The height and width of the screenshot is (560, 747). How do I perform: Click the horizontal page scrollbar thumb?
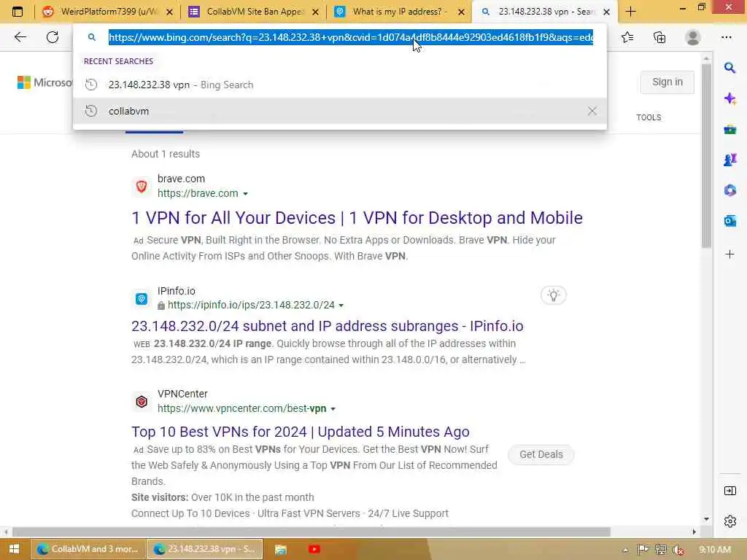tap(311, 532)
